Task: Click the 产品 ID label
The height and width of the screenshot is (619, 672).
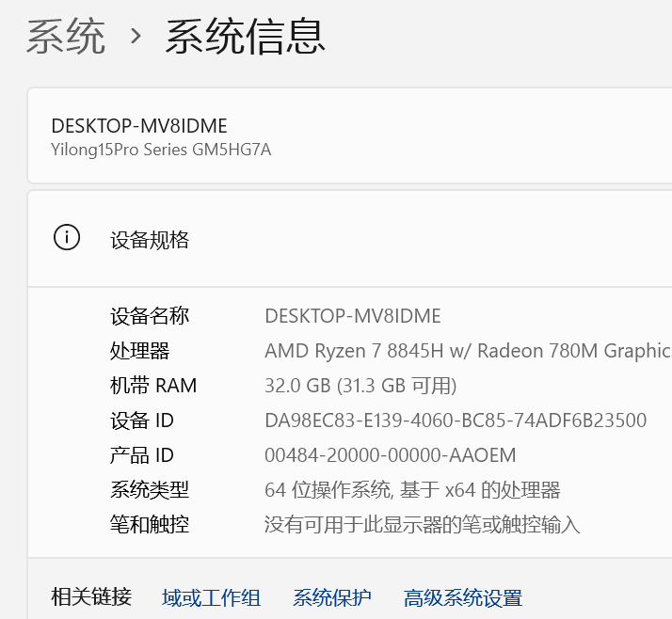Action: (x=142, y=455)
